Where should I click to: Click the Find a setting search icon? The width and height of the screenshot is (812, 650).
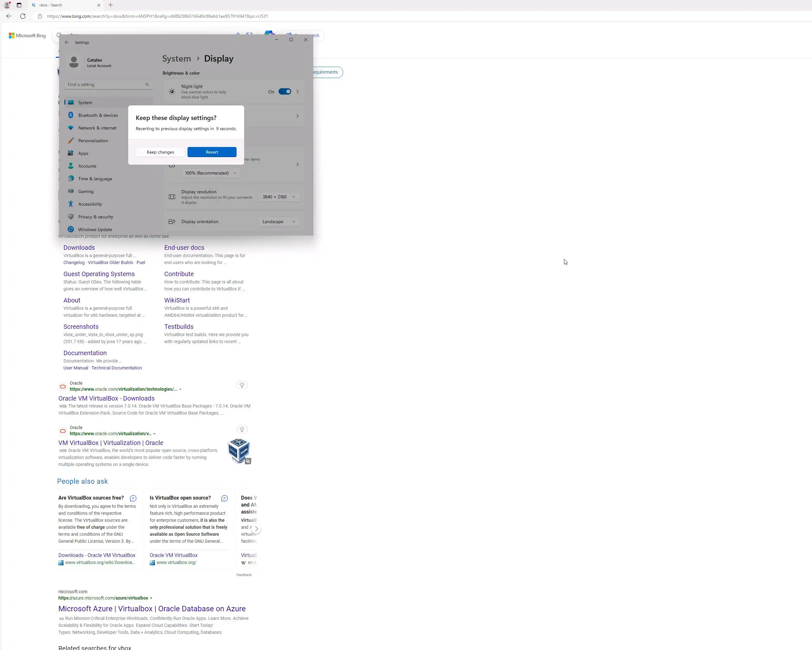tap(147, 84)
